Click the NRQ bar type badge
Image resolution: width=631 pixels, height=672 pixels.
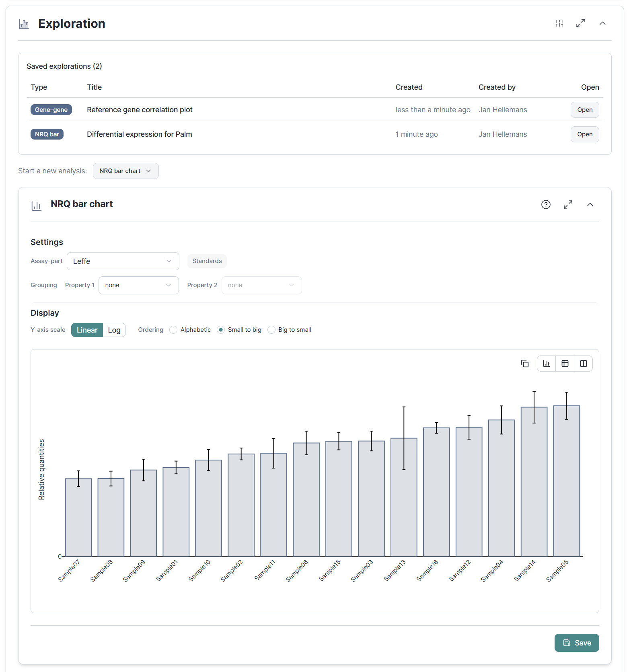click(x=47, y=134)
